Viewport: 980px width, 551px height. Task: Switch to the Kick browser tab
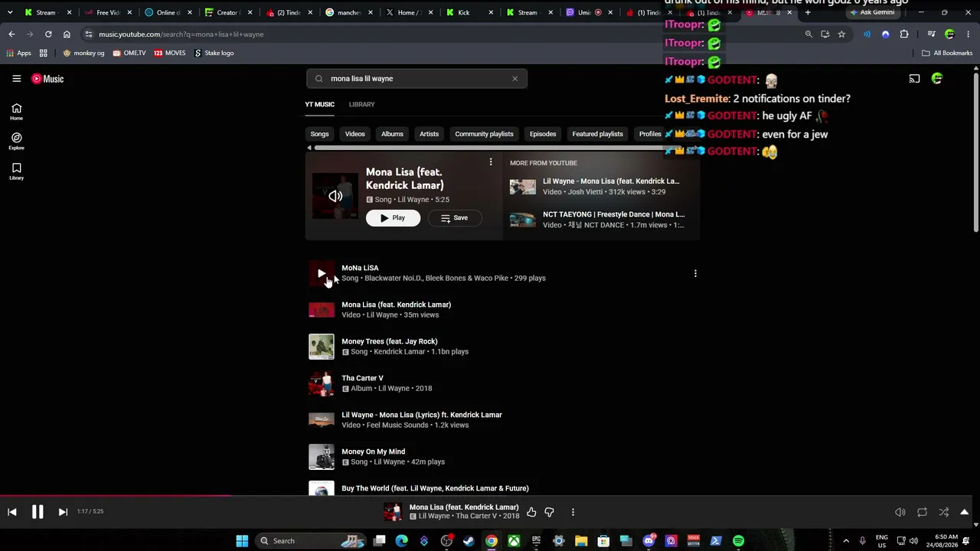click(x=469, y=12)
